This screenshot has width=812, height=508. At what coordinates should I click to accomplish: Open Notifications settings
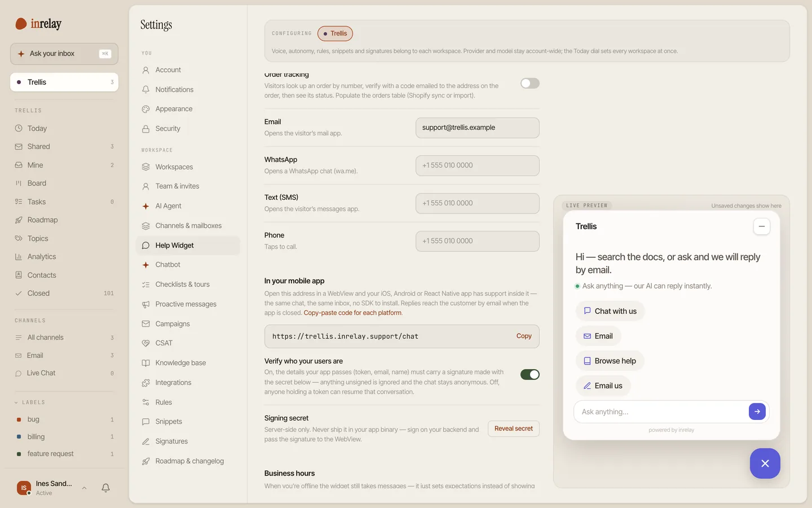pyautogui.click(x=188, y=90)
